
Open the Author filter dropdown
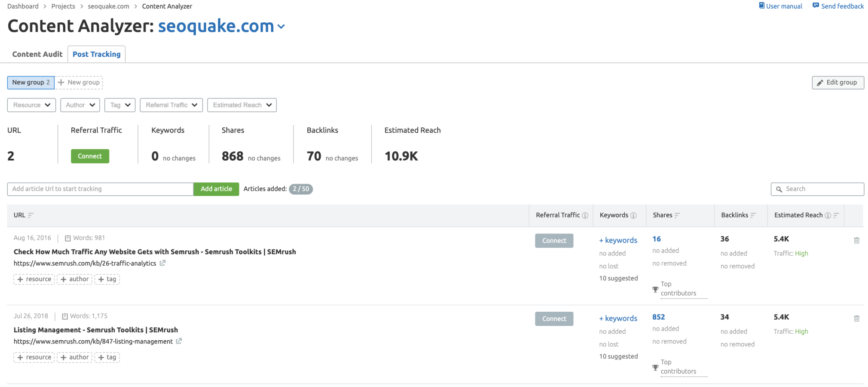pyautogui.click(x=80, y=105)
